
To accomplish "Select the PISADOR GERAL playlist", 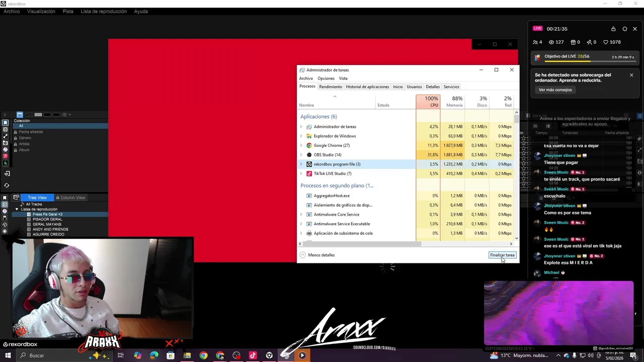I will pyautogui.click(x=48, y=219).
